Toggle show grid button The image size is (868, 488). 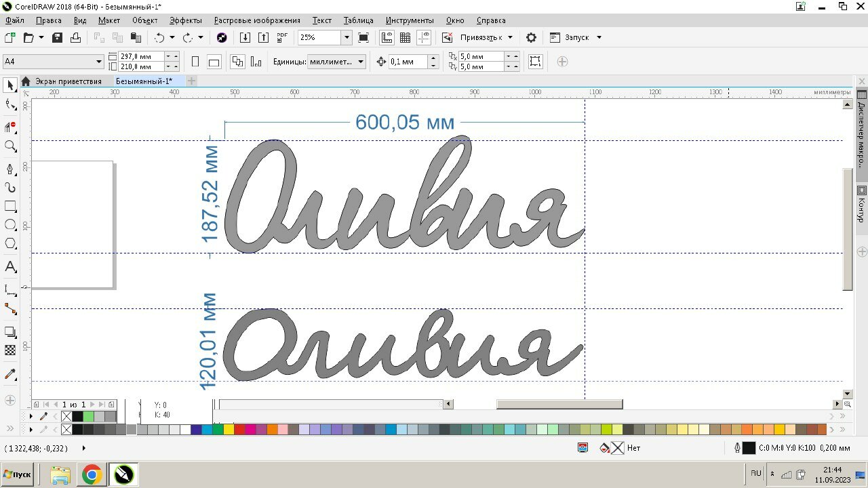click(x=406, y=37)
